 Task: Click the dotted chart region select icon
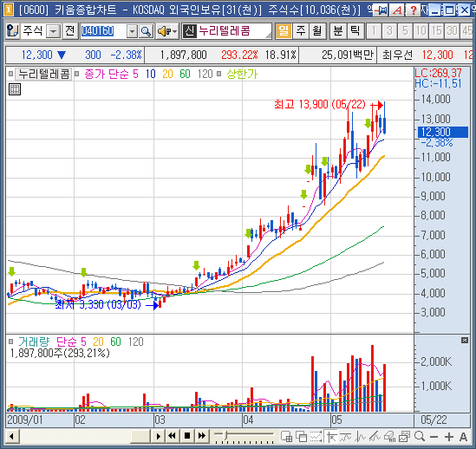pos(316,437)
